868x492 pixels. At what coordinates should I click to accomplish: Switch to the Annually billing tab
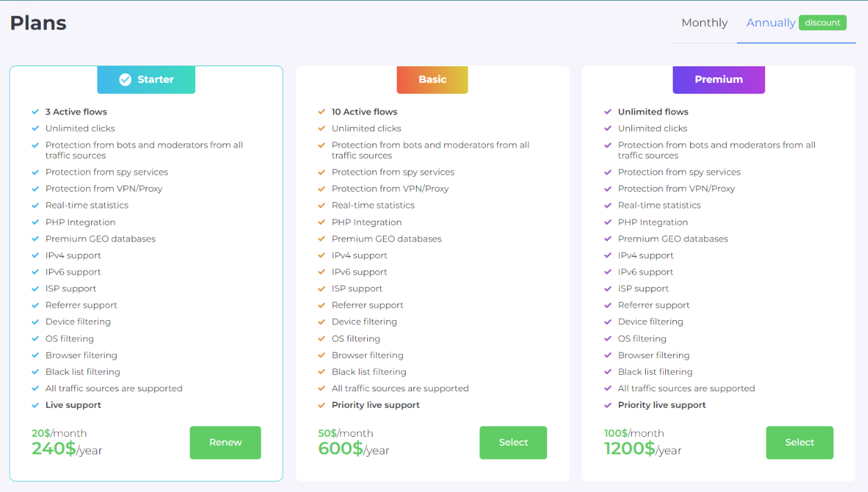[770, 23]
